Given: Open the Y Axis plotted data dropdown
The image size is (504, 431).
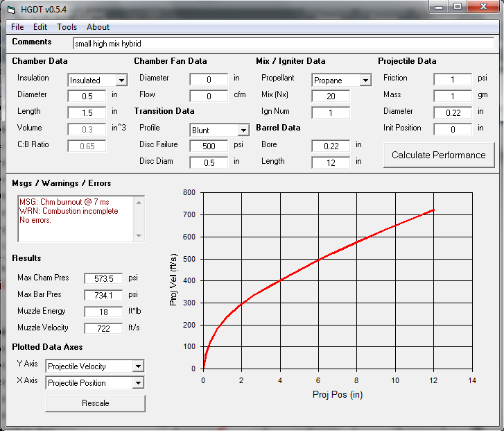Looking at the screenshot, I should tap(138, 366).
